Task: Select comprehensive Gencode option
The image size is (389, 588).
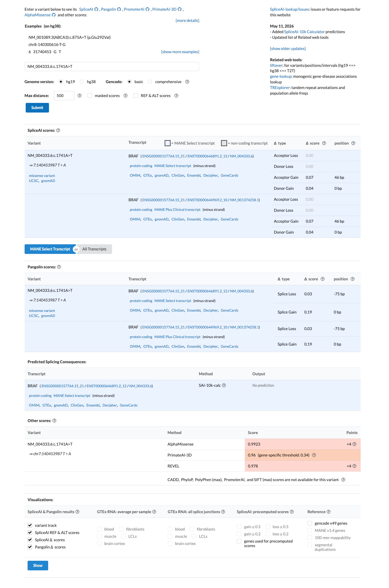Action: (x=150, y=82)
